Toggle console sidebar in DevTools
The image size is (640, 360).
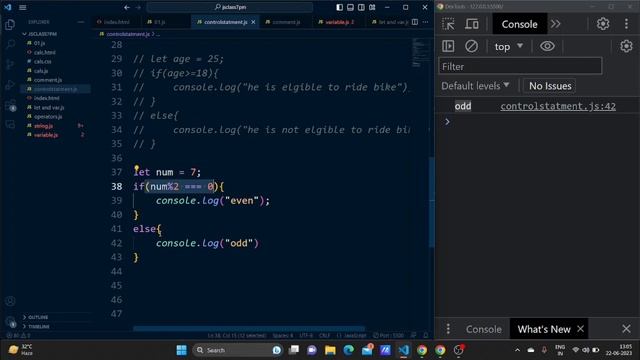(x=448, y=46)
